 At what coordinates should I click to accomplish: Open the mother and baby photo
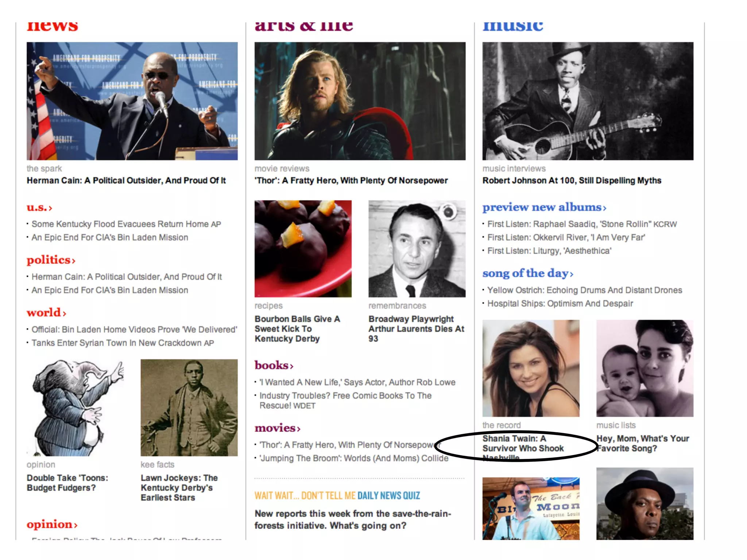[645, 368]
